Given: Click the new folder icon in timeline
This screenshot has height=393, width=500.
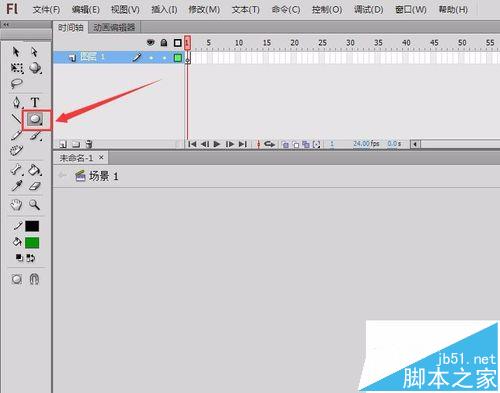Looking at the screenshot, I should 76,144.
